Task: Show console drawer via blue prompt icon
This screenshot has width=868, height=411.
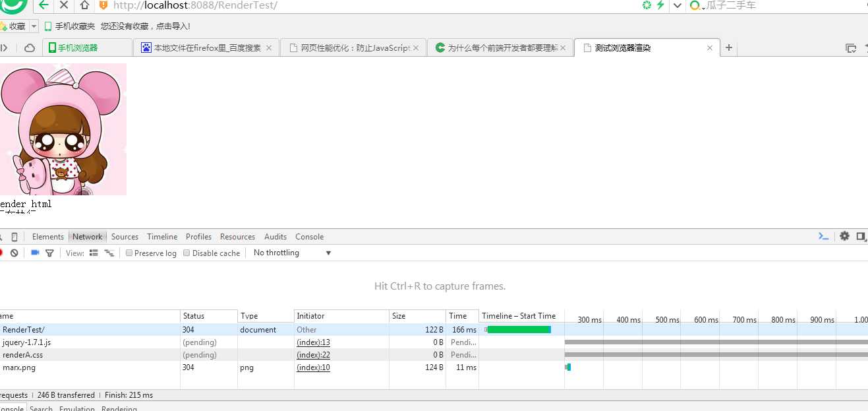Action: point(823,236)
